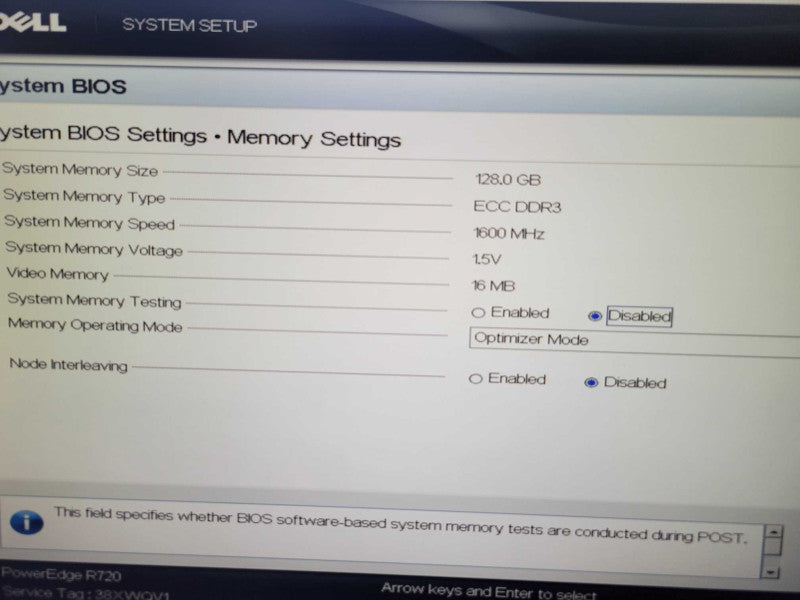Click the ECC DDR3 value
This screenshot has height=600, width=800.
[x=517, y=207]
